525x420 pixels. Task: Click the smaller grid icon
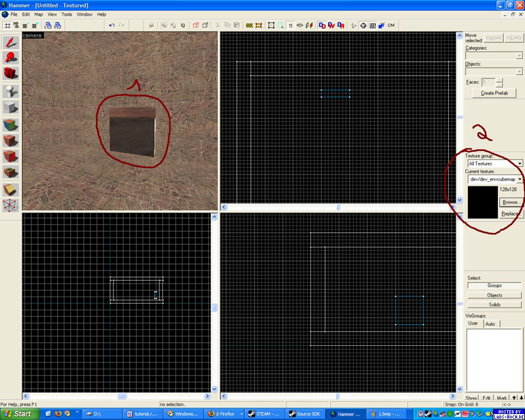coord(25,25)
